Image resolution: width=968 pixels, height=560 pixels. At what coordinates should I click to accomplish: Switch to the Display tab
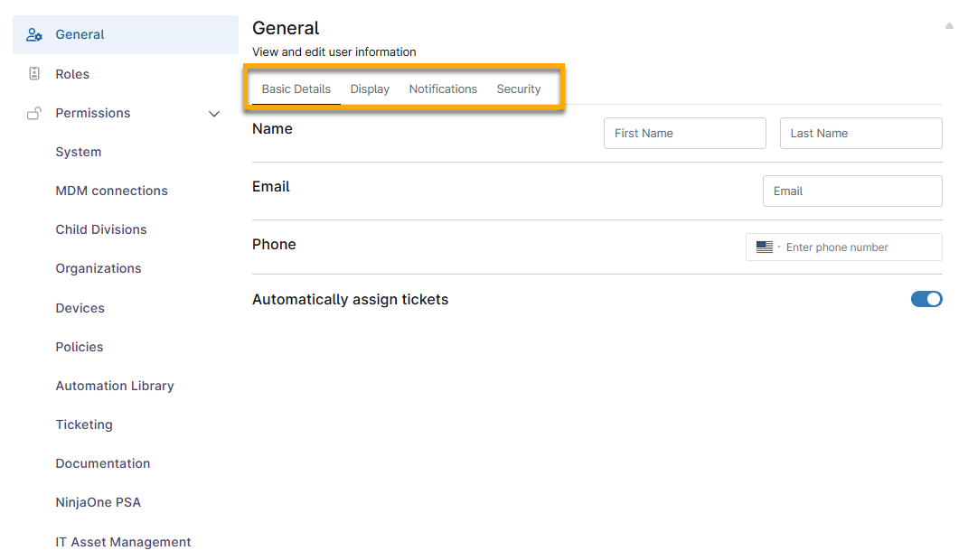pyautogui.click(x=370, y=89)
